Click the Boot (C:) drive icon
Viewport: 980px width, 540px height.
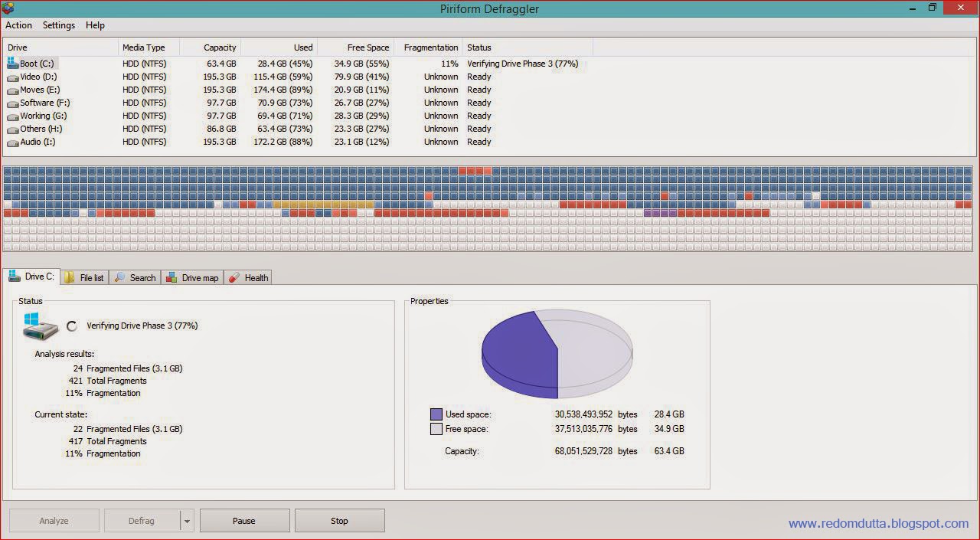pyautogui.click(x=13, y=64)
